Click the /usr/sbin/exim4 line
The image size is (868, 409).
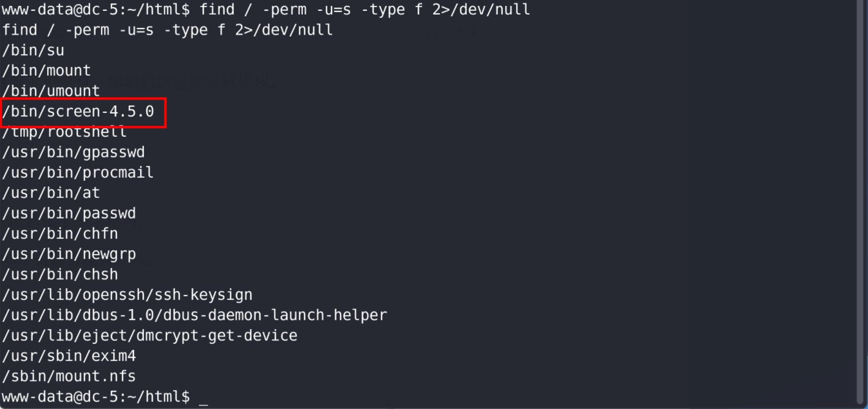pos(69,356)
